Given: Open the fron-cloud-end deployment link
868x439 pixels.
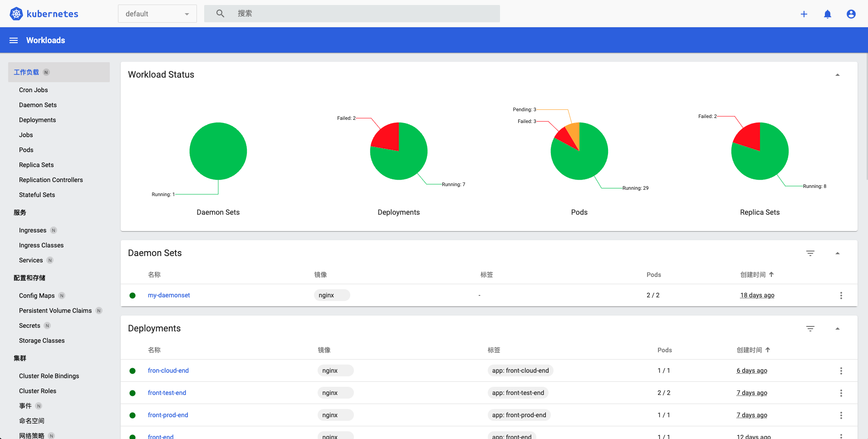Looking at the screenshot, I should pyautogui.click(x=168, y=370).
